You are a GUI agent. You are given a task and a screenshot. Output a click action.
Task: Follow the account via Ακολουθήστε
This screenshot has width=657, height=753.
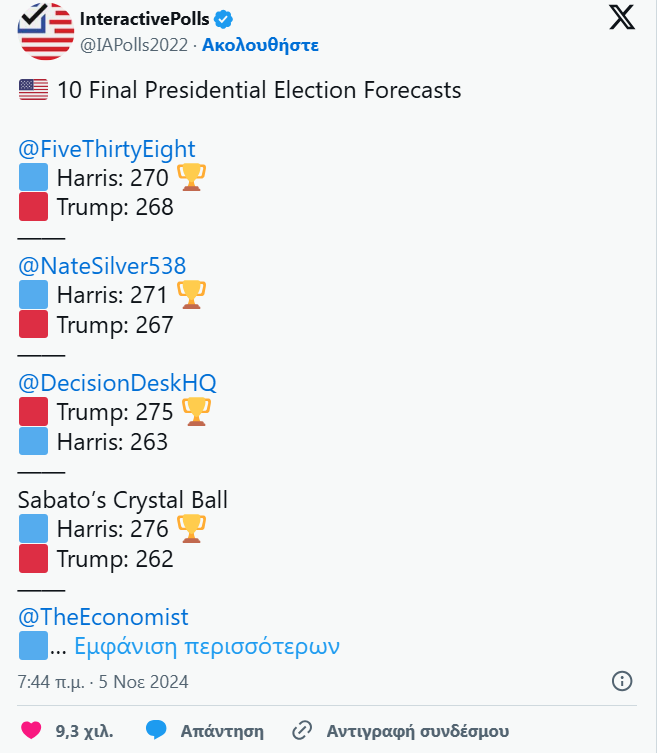[x=260, y=45]
